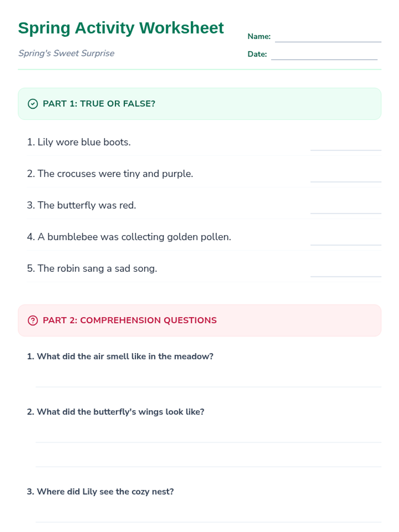The width and height of the screenshot is (399, 532).
Task: Click the question mark icon beside Part 2
Action: pyautogui.click(x=33, y=321)
